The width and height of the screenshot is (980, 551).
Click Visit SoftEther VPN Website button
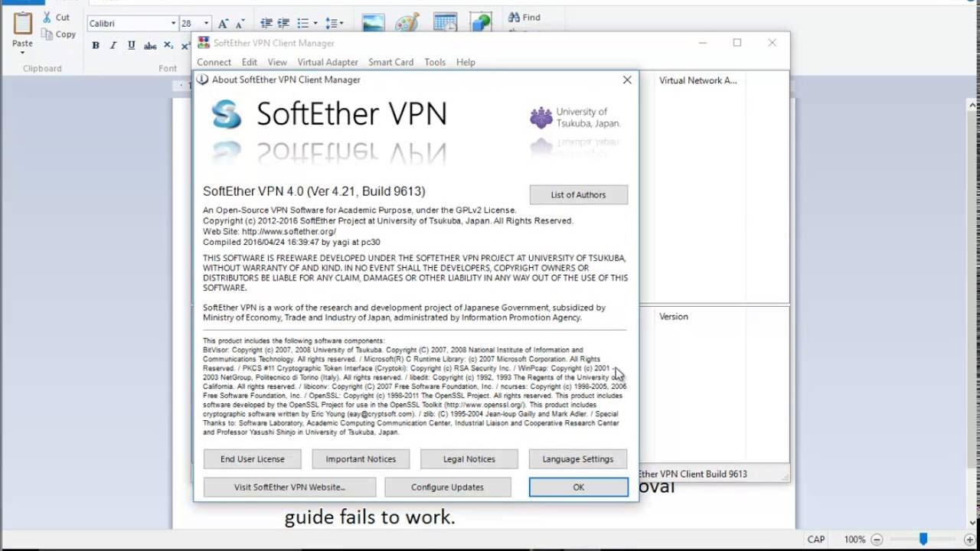click(x=289, y=487)
